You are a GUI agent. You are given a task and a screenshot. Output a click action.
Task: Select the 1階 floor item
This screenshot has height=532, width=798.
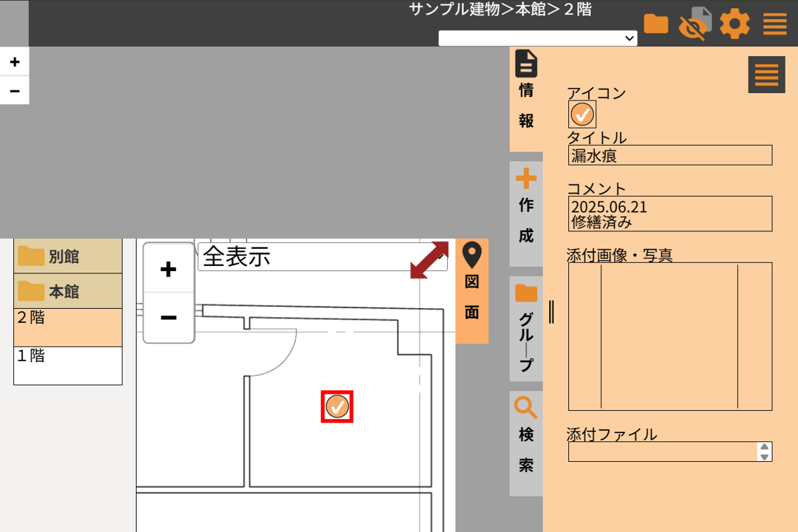(x=68, y=366)
